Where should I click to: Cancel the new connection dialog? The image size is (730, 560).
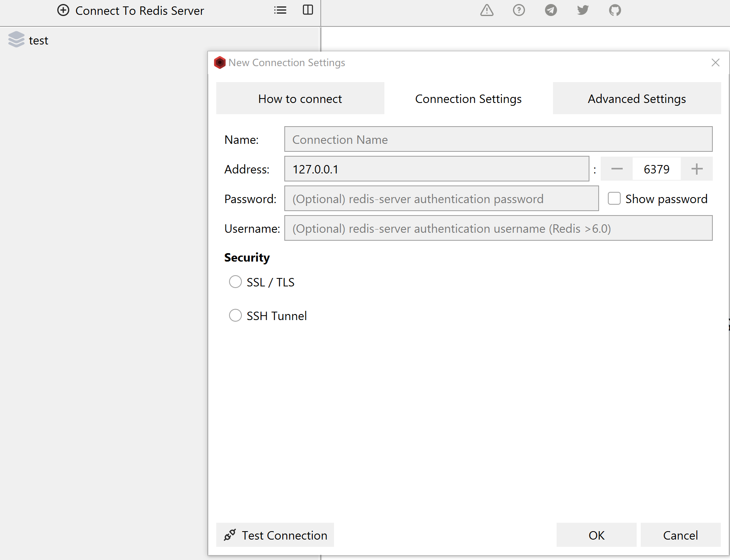coord(681,535)
